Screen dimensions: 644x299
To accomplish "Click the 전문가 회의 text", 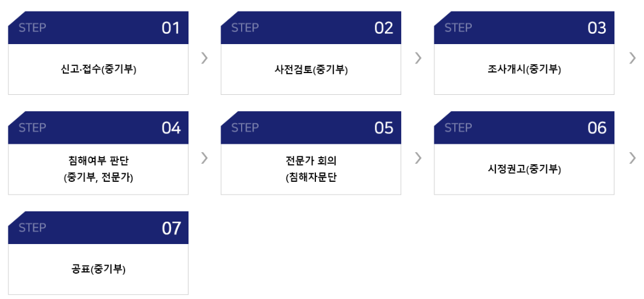I will point(311,161).
